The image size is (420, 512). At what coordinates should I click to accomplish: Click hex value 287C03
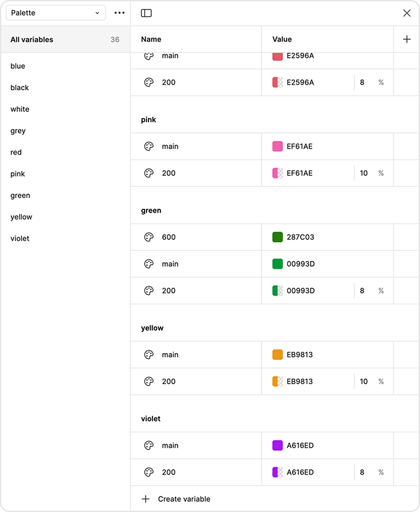300,237
